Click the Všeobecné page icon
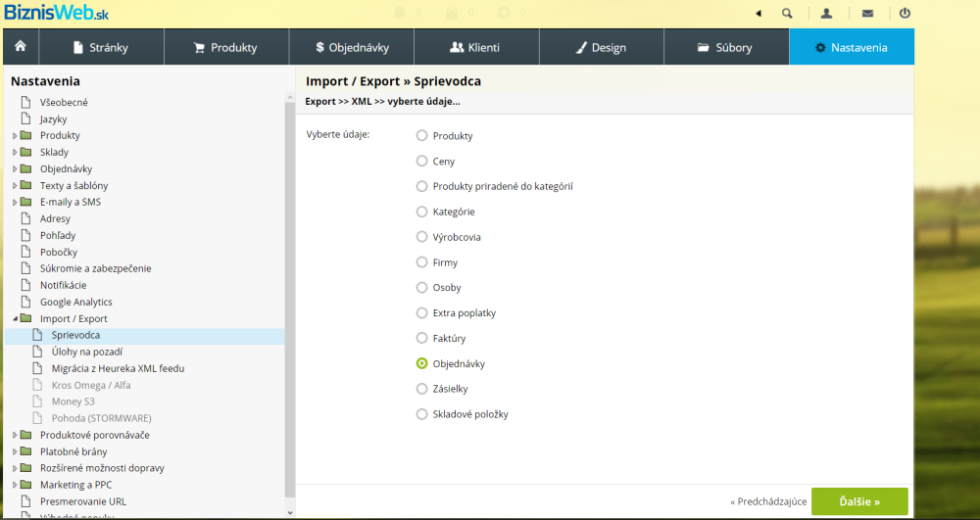The image size is (980, 520). click(25, 102)
